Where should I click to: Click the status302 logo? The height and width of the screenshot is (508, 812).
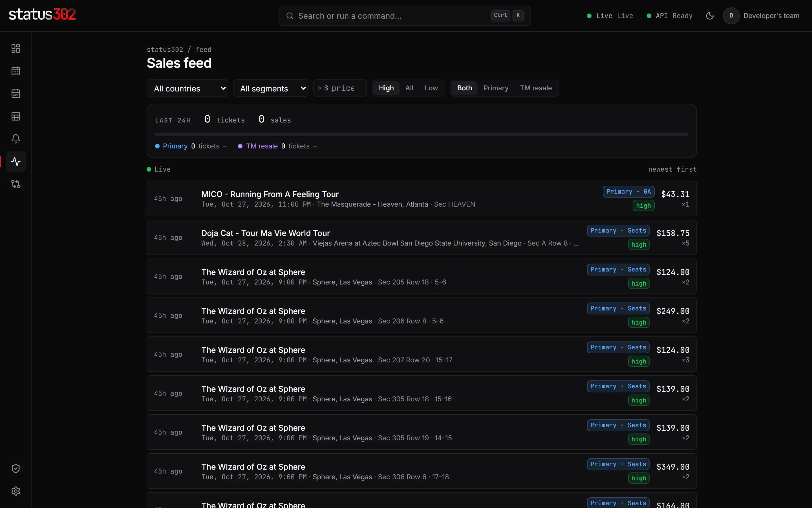click(x=42, y=14)
